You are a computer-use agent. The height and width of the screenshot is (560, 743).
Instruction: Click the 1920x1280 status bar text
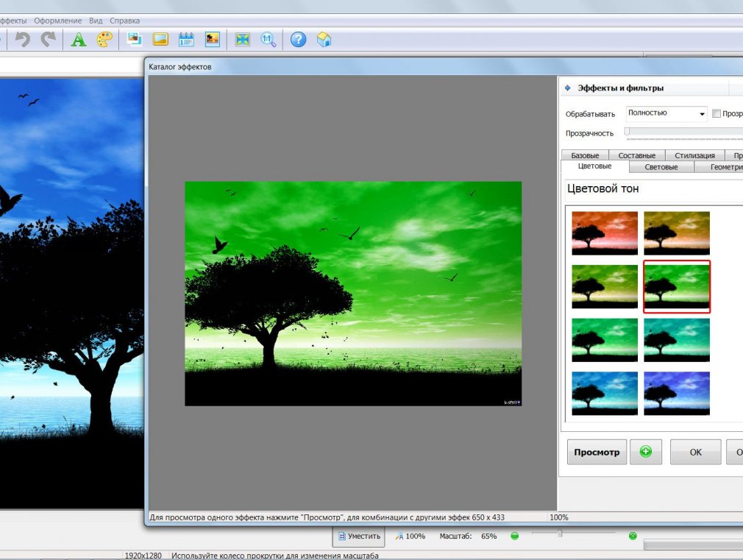(x=143, y=556)
